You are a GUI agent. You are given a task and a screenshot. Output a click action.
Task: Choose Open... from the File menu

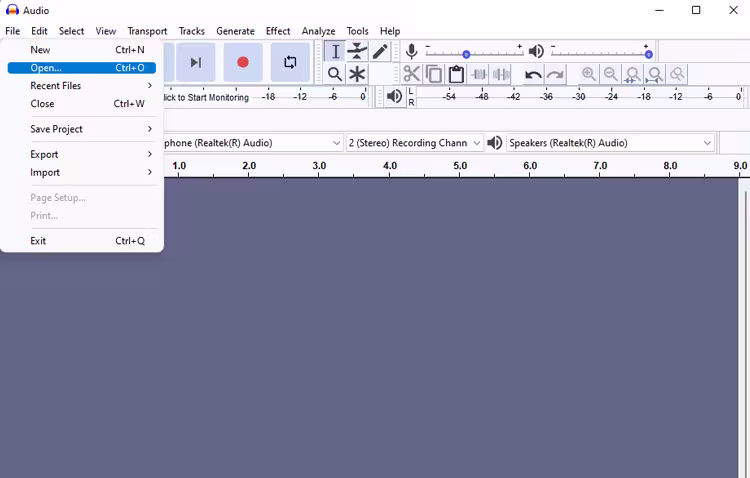tap(82, 67)
